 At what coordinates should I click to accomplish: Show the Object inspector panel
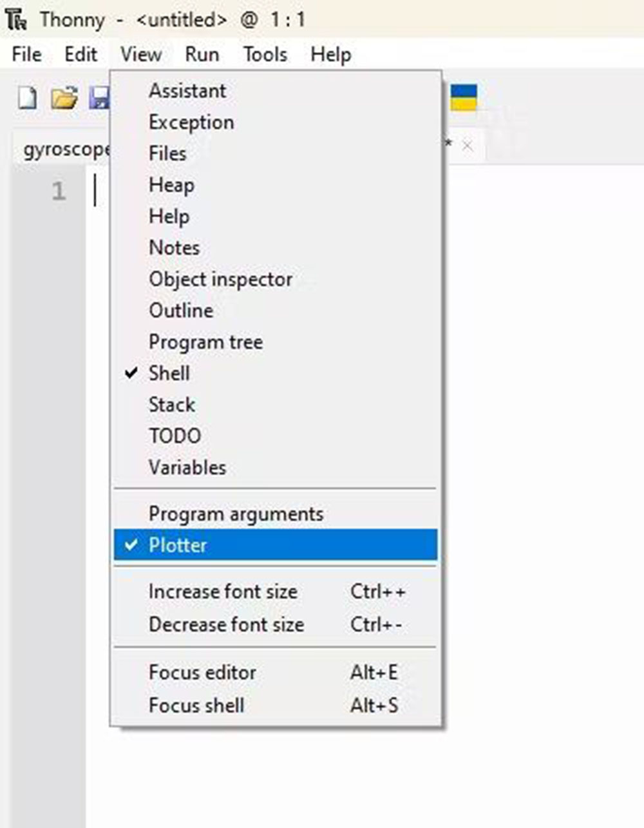220,279
